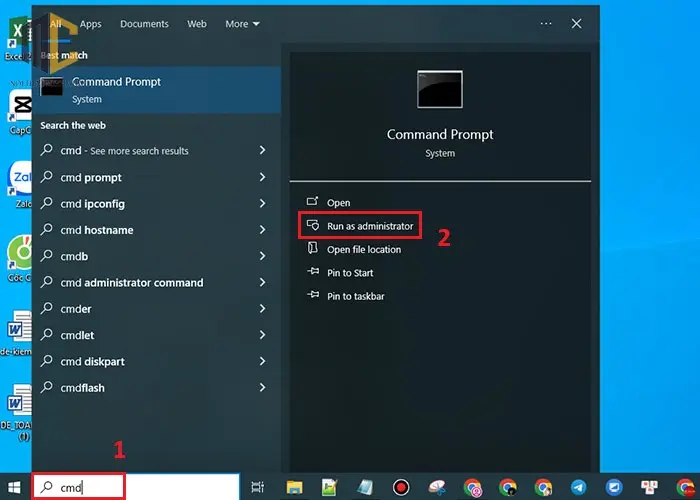
Task: Open search options three-dot menu
Action: pyautogui.click(x=546, y=24)
